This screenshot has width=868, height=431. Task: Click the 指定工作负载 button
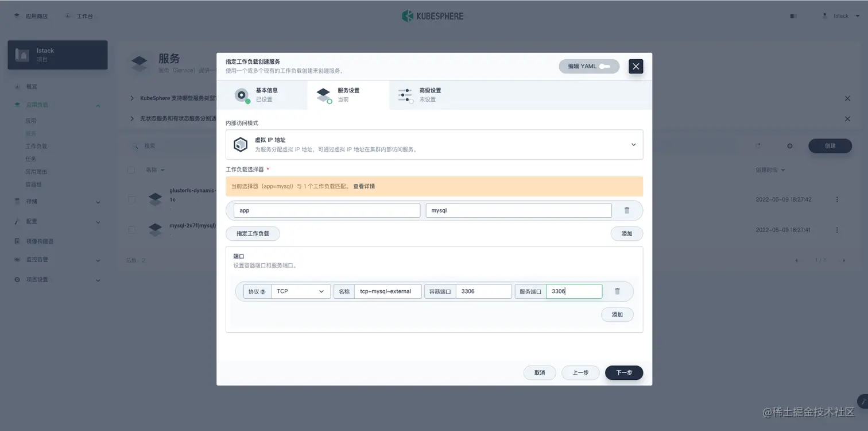(253, 234)
